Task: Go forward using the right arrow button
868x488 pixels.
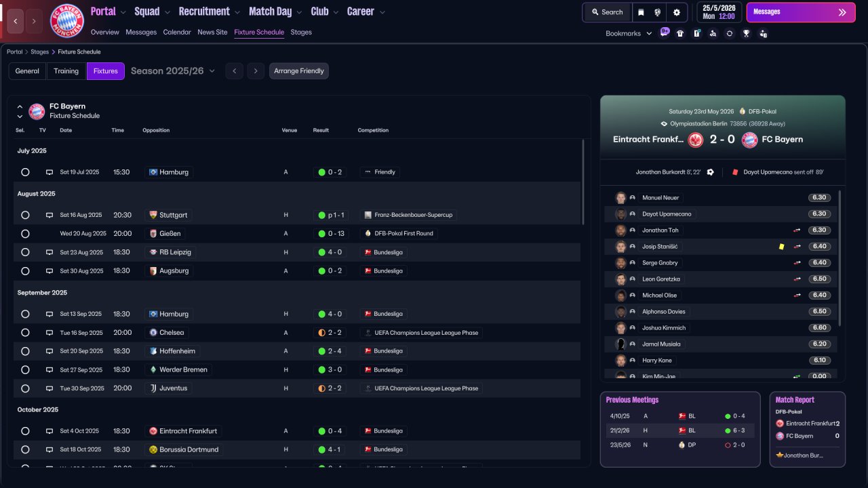Action: point(35,21)
